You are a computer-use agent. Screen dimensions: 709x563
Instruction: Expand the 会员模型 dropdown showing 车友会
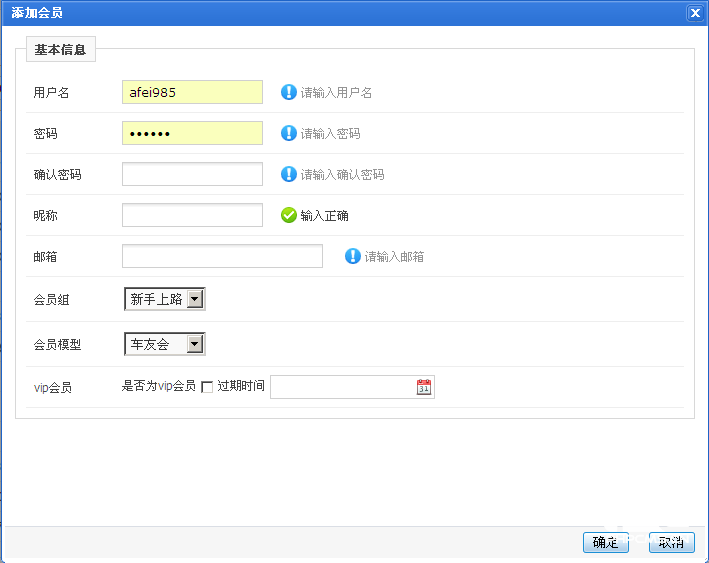click(x=165, y=344)
